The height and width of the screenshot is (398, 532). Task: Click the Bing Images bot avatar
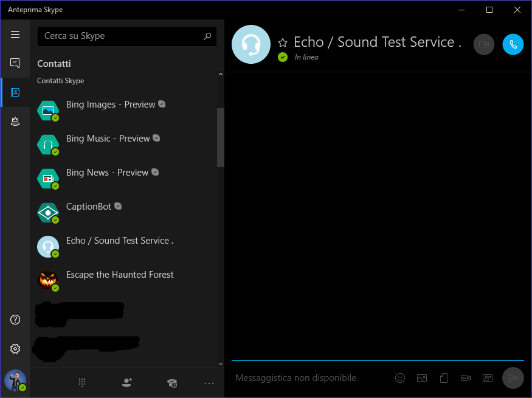[x=48, y=111]
